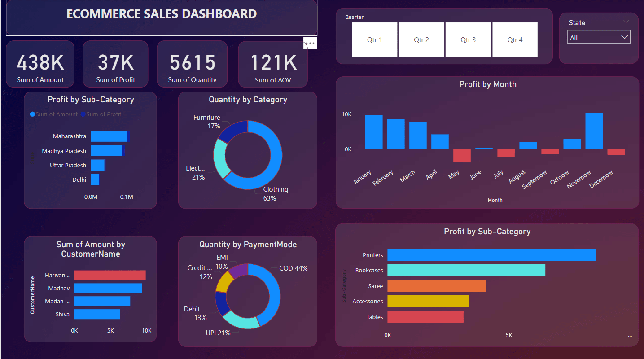This screenshot has height=359, width=644.
Task: Enable the Qtr 3 quarter filter
Action: coord(468,40)
